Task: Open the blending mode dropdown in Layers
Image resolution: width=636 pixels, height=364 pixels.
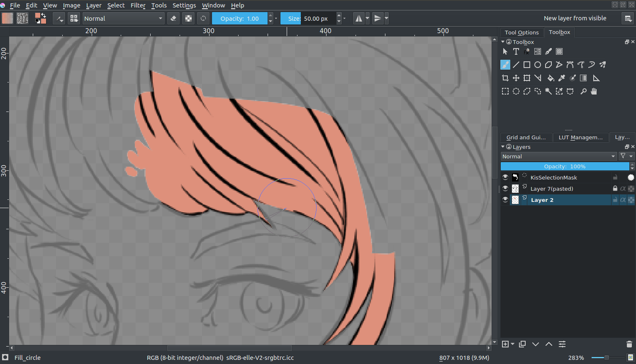Action: (559, 156)
